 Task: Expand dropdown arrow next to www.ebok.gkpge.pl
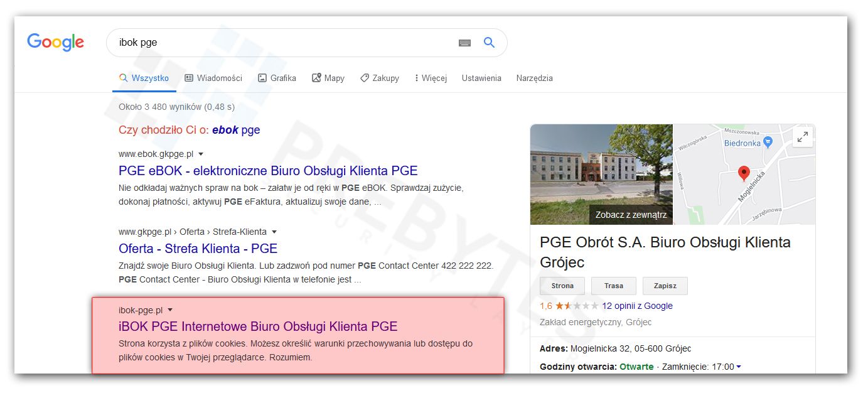pos(201,154)
